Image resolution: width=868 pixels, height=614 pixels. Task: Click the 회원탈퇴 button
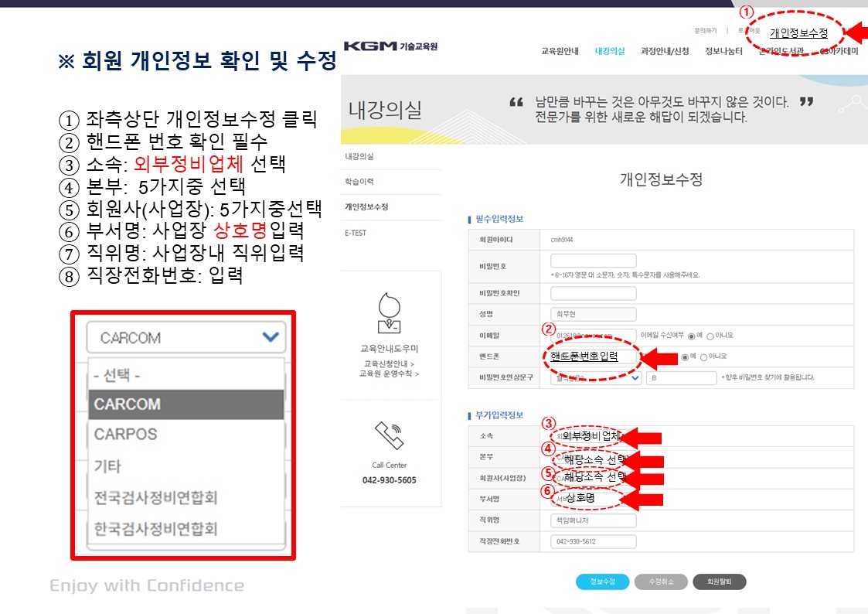click(720, 582)
